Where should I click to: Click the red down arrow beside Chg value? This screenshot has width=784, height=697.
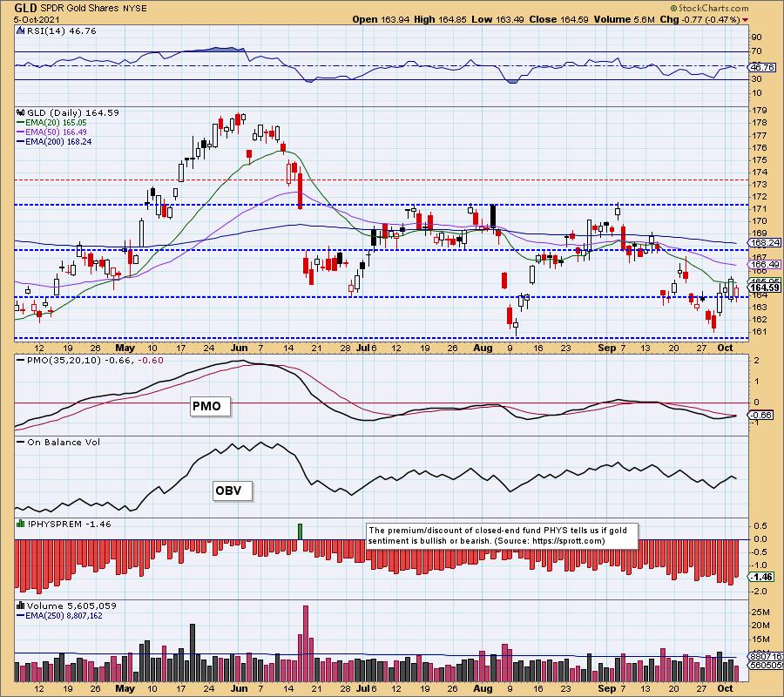[745, 20]
